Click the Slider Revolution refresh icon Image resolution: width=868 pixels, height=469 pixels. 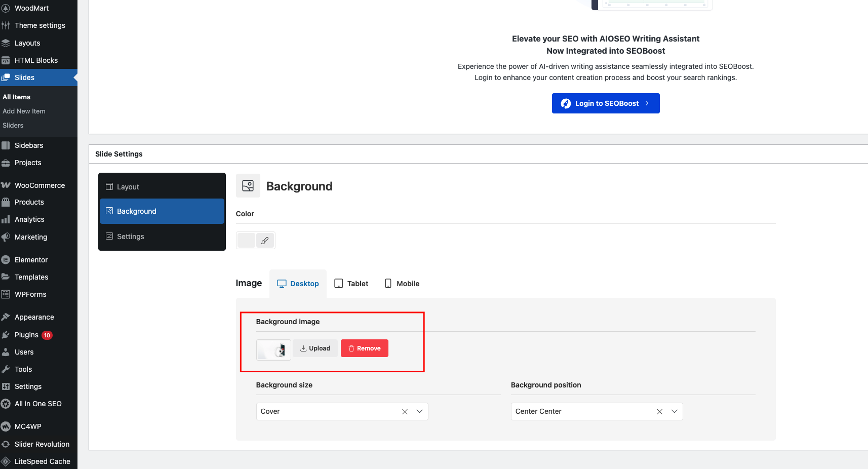(6, 444)
